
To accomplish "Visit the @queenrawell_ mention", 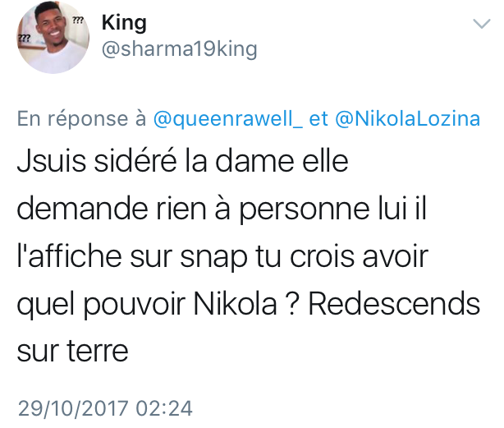I will [x=227, y=118].
